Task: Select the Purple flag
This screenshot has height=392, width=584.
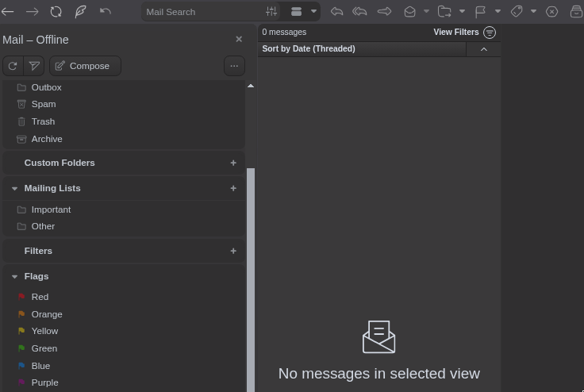Action: (124, 383)
